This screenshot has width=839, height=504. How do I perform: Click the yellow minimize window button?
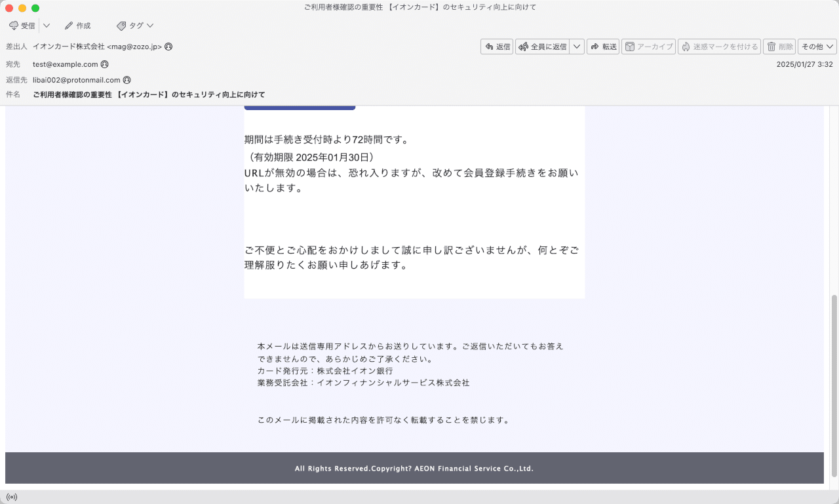tap(22, 8)
